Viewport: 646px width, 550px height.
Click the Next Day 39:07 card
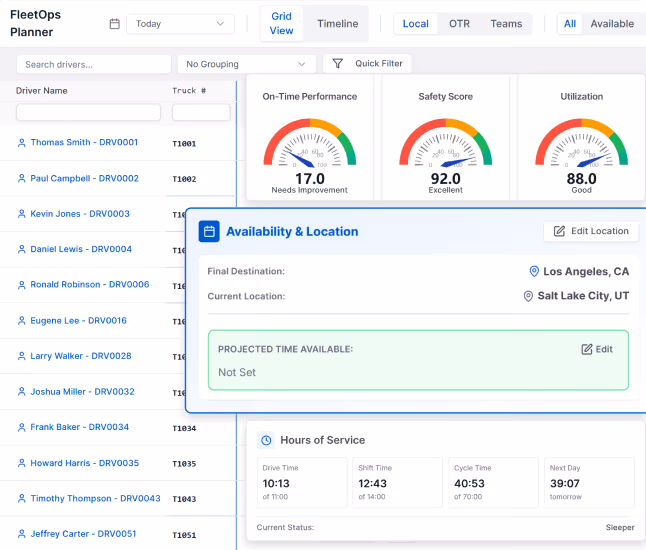(x=590, y=482)
